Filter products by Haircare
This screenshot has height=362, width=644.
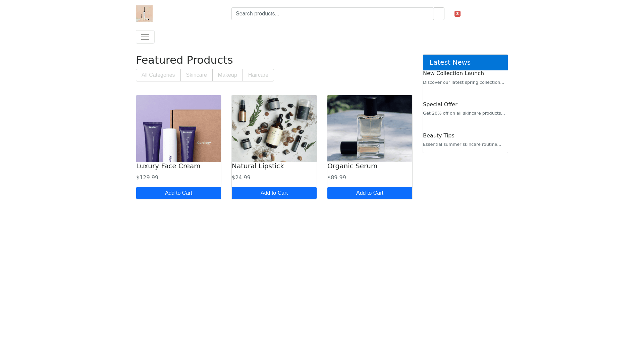pyautogui.click(x=258, y=75)
